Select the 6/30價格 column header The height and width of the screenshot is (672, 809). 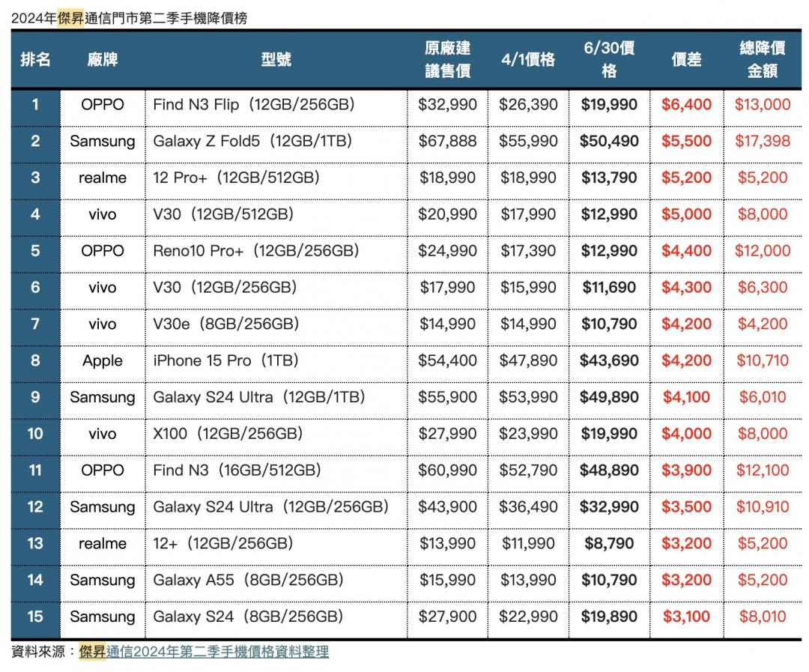(609, 60)
